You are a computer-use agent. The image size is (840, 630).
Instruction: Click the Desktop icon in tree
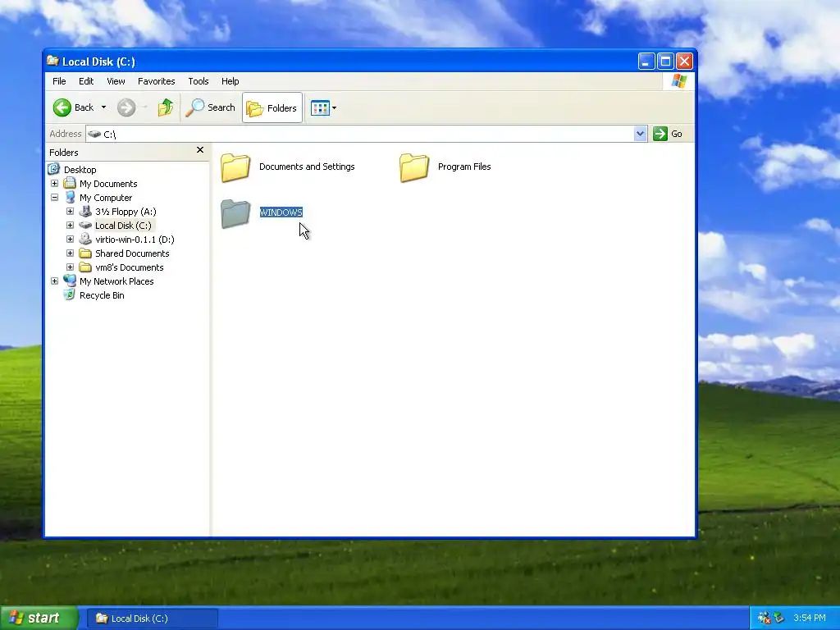53,169
